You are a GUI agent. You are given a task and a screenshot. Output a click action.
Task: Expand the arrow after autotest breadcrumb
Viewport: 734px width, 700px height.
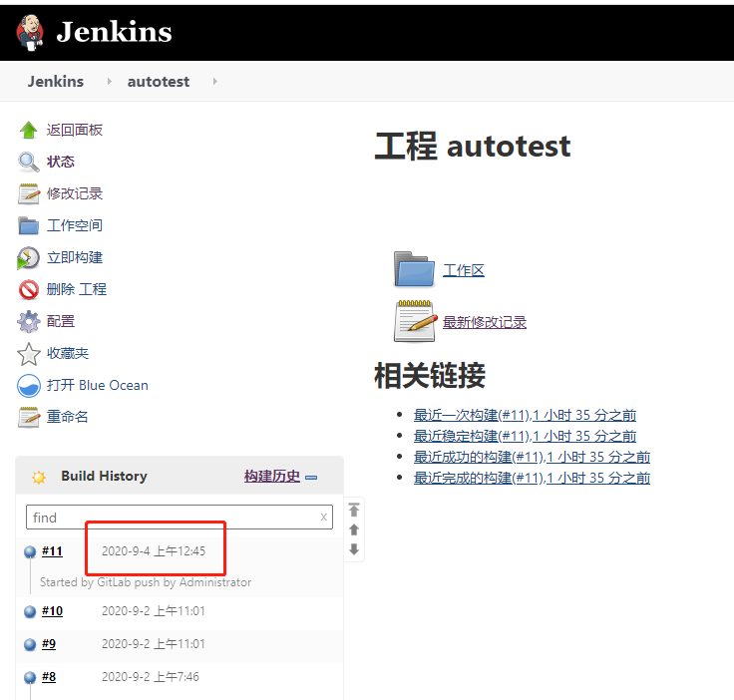[214, 82]
